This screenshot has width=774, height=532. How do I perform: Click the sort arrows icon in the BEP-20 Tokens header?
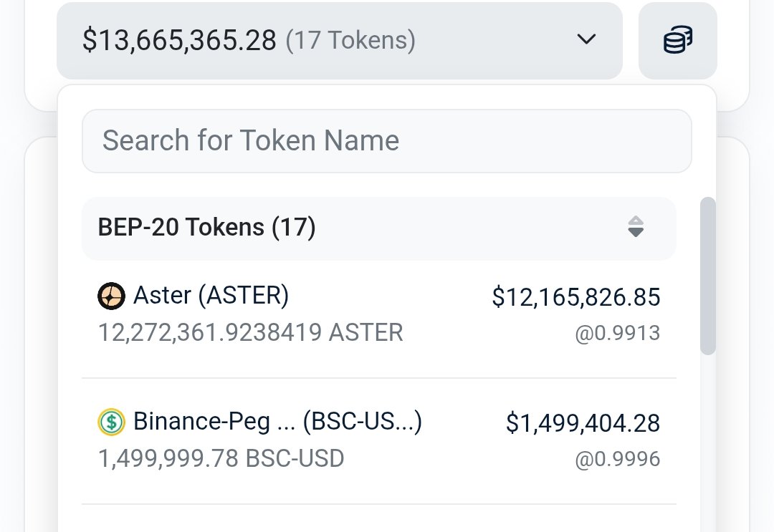coord(636,228)
